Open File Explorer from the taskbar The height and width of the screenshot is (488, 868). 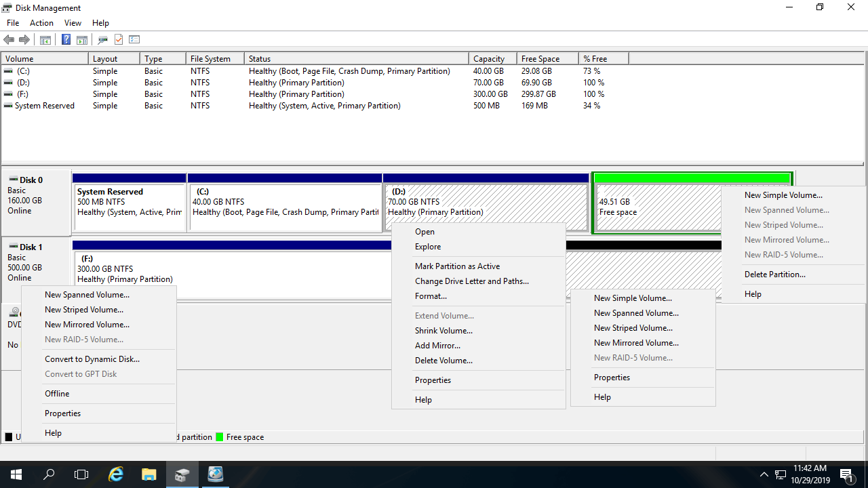[149, 474]
